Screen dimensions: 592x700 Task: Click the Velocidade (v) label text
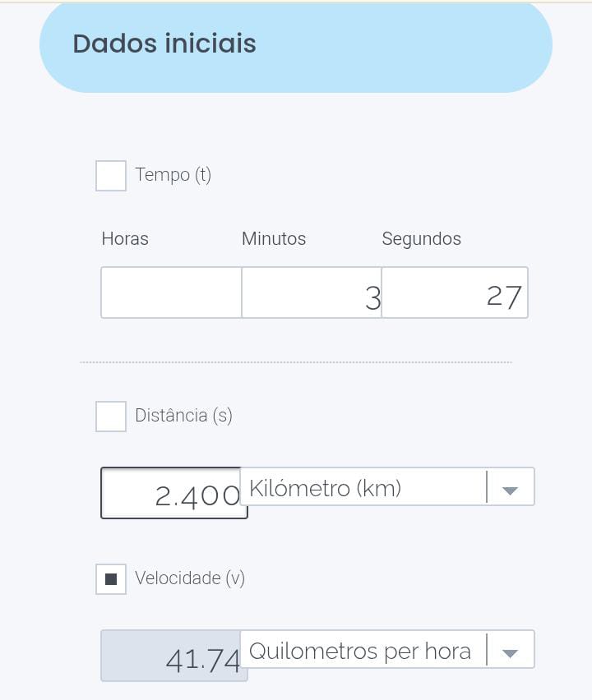pyautogui.click(x=190, y=578)
